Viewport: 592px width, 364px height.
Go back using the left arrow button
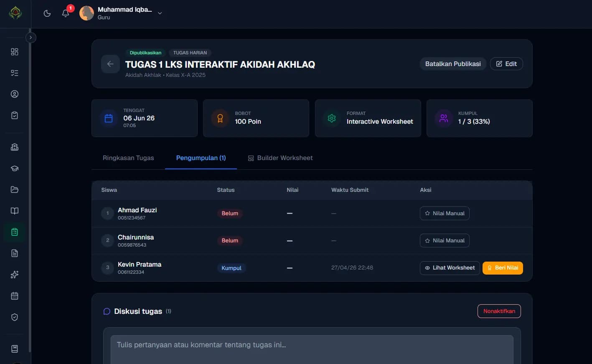(110, 64)
